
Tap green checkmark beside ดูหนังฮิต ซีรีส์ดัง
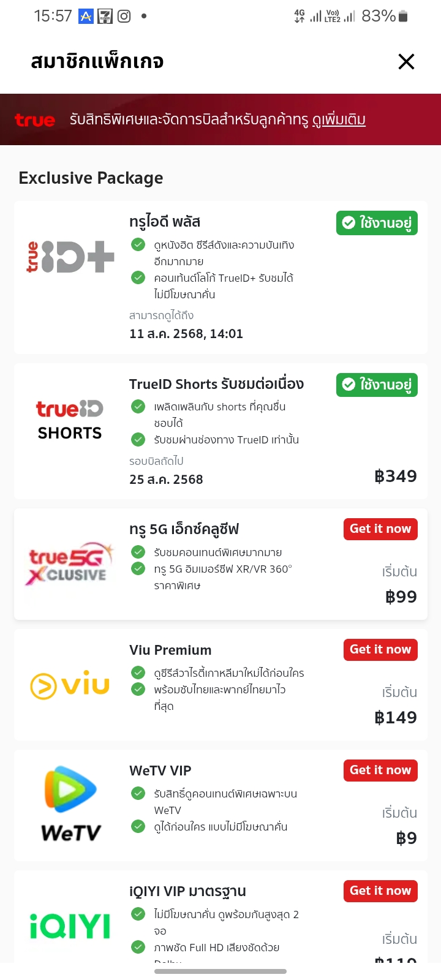pyautogui.click(x=138, y=245)
